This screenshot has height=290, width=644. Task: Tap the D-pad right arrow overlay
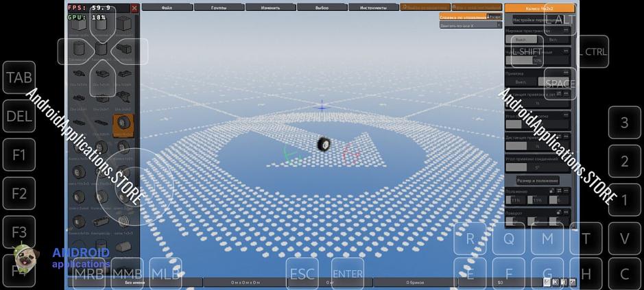click(130, 51)
